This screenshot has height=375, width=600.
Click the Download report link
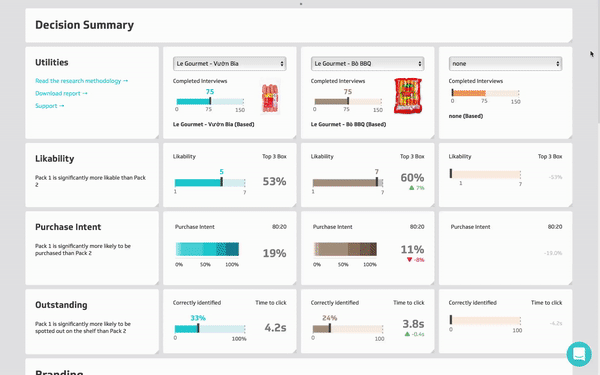(x=61, y=93)
